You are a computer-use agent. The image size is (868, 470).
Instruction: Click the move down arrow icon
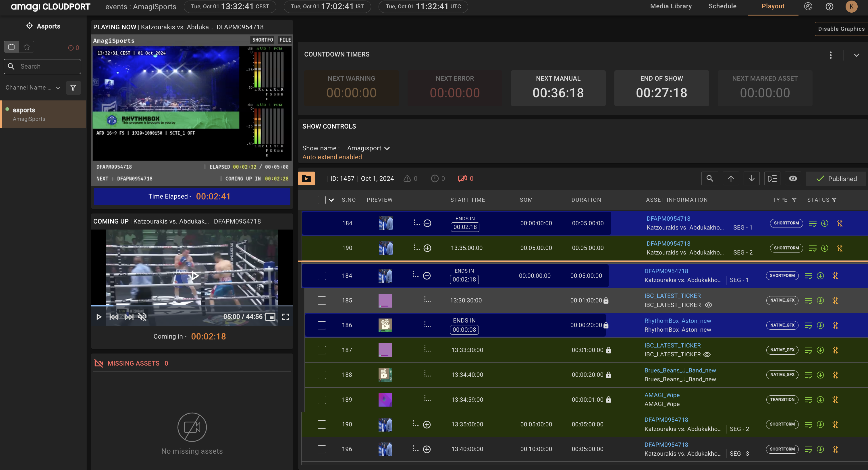751,178
